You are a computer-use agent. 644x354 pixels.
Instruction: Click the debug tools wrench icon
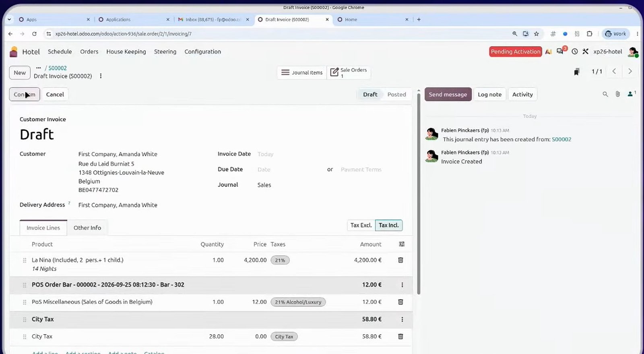[585, 52]
